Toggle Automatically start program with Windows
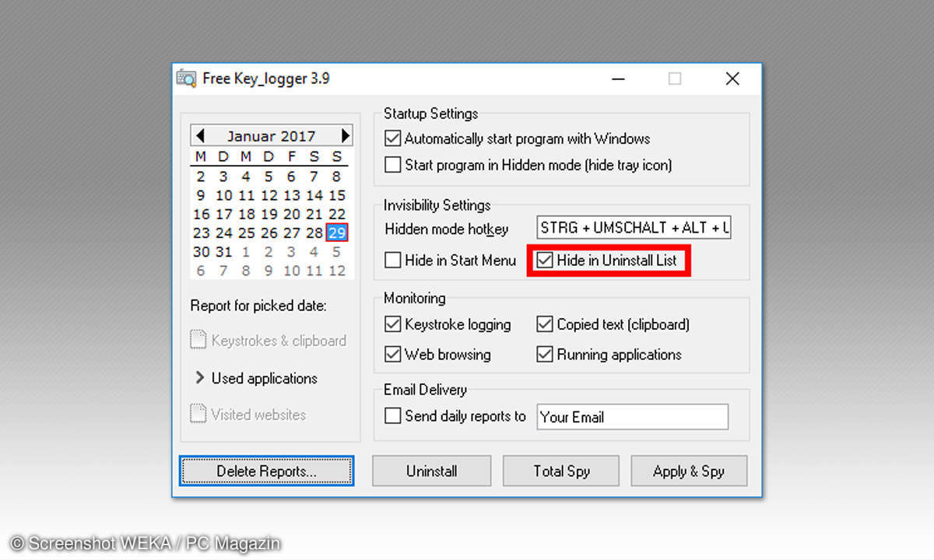 pos(393,139)
